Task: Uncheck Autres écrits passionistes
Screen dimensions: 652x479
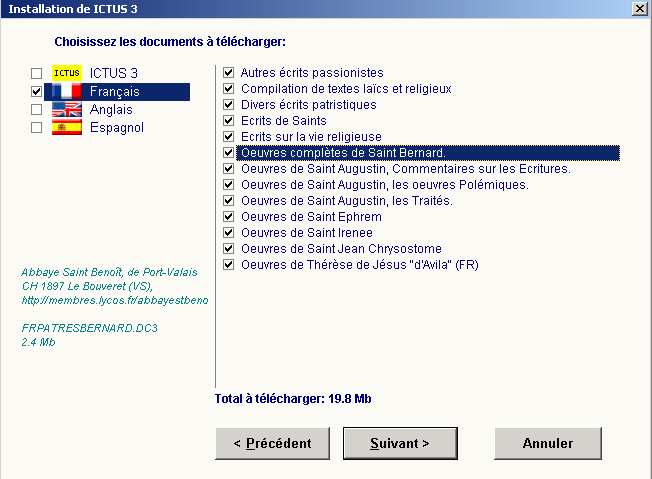Action: point(228,73)
